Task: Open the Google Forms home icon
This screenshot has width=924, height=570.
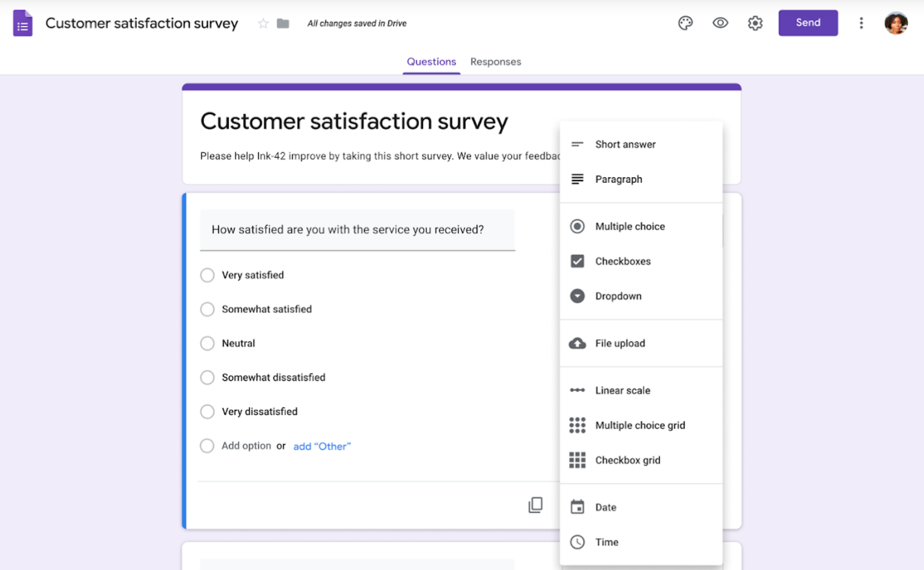Action: pos(23,23)
